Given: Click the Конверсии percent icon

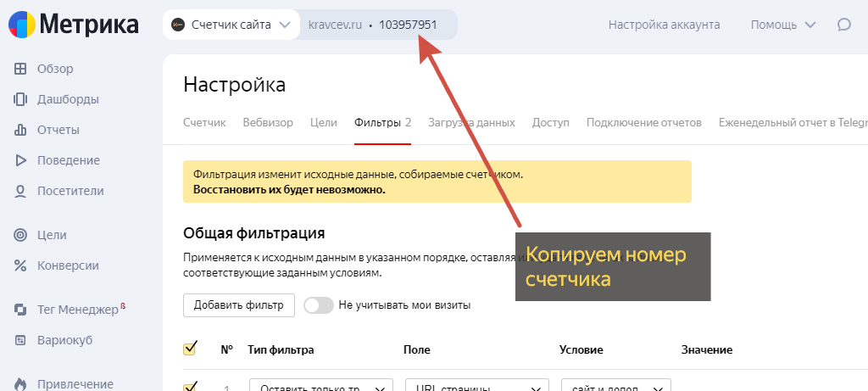Looking at the screenshot, I should tap(20, 265).
